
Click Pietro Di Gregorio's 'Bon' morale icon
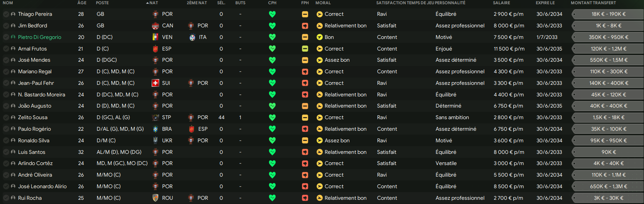pos(319,37)
